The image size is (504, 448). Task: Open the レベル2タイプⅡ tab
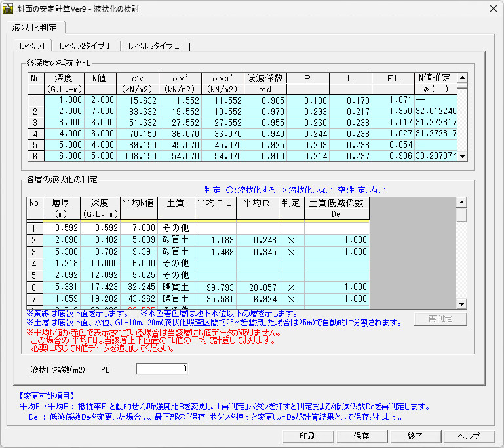(158, 46)
